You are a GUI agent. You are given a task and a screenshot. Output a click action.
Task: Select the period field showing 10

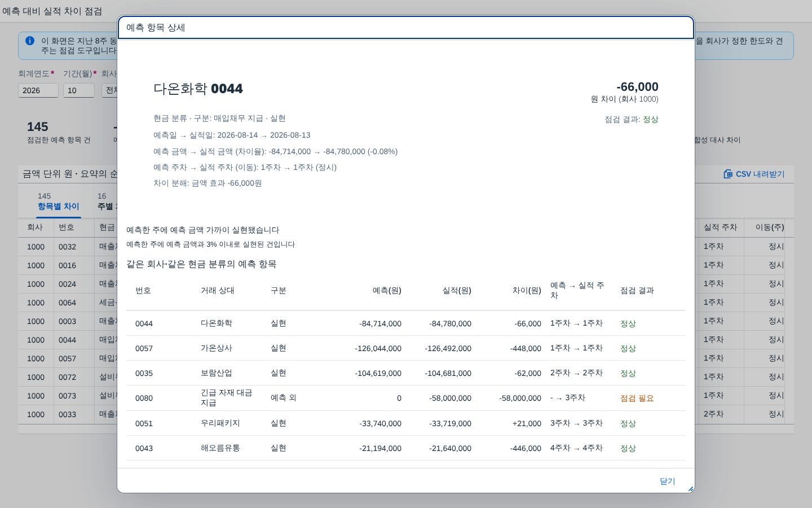pos(79,90)
